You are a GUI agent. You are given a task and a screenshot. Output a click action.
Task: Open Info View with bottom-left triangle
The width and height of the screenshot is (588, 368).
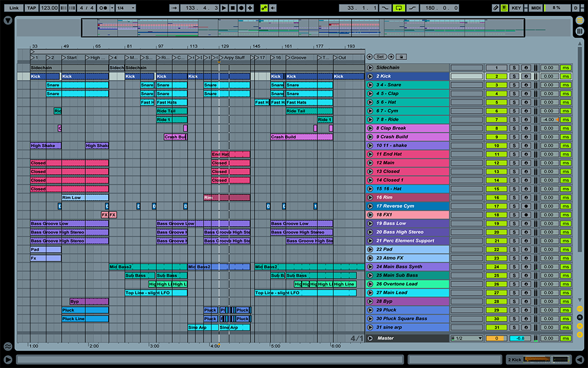(x=8, y=359)
